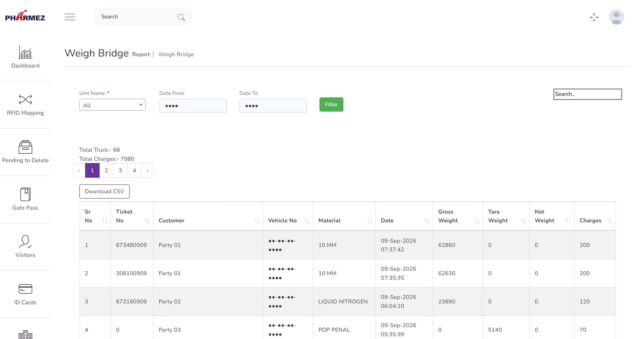644x339 pixels.
Task: Open the ID Cards icon
Action: [25, 289]
